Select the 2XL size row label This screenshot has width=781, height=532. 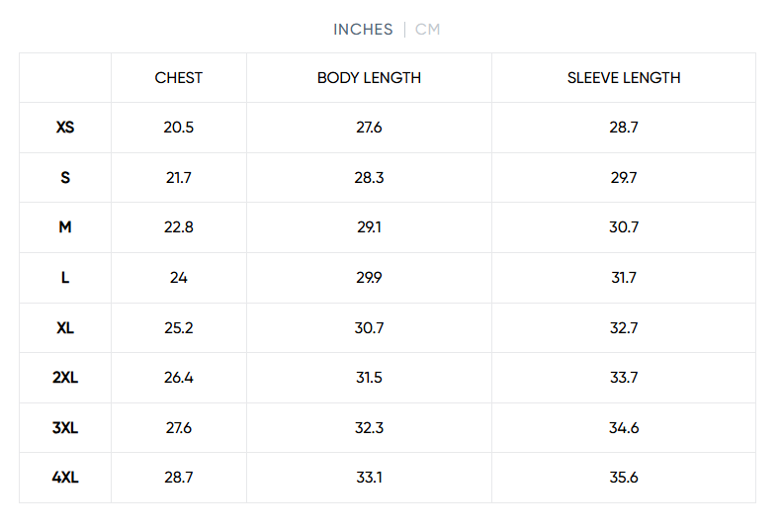pyautogui.click(x=65, y=378)
